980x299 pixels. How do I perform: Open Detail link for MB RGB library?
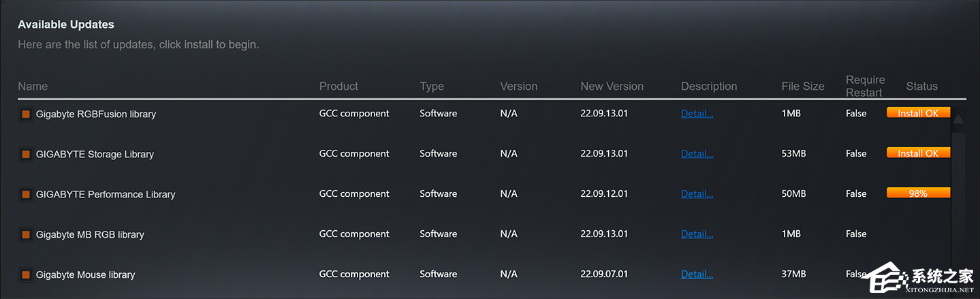(697, 234)
